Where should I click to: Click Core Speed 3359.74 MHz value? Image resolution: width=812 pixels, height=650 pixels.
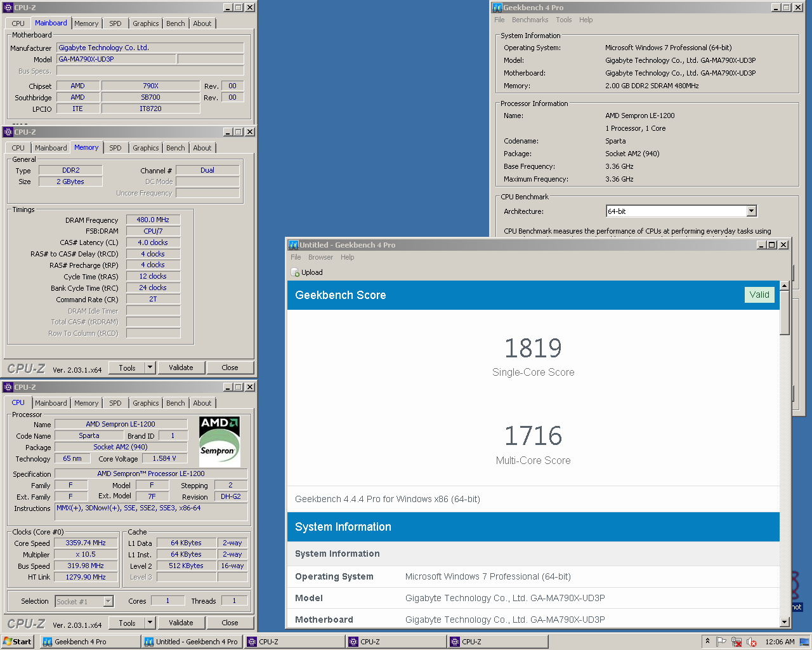pos(86,543)
